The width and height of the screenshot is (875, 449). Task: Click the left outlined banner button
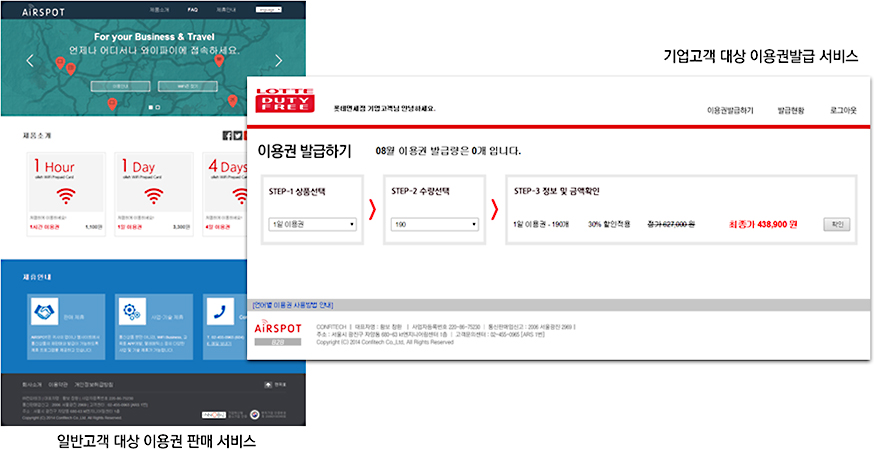click(x=120, y=86)
